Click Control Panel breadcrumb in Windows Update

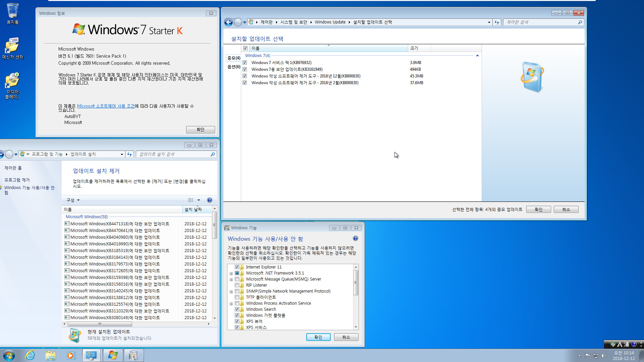click(267, 22)
